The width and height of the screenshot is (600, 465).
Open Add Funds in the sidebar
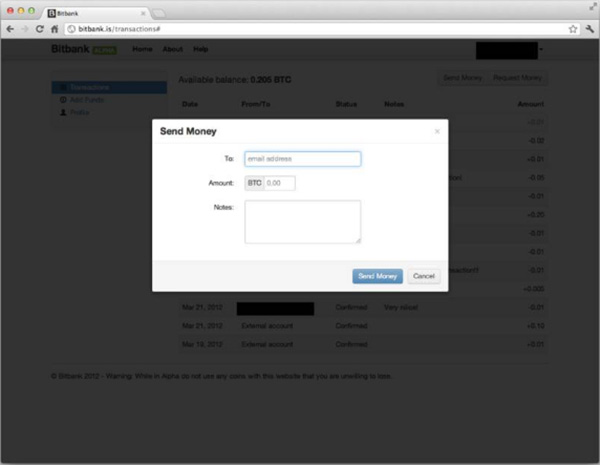(87, 100)
